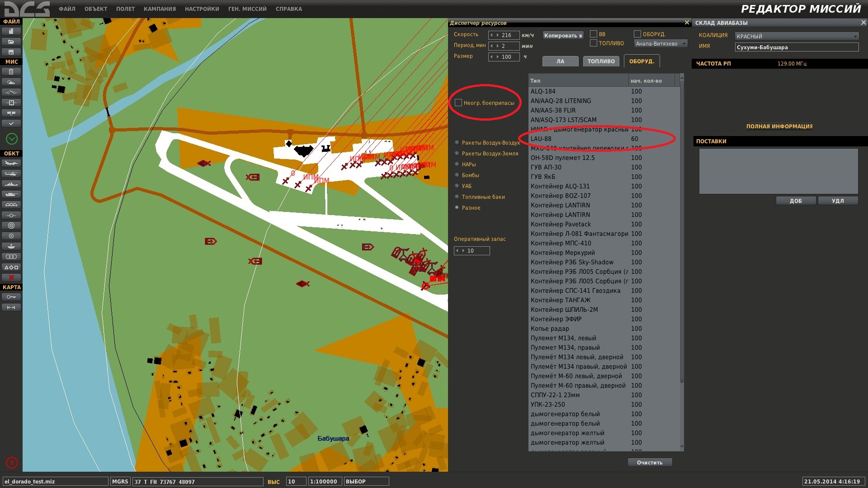Select Топливные баки category radio
The width and height of the screenshot is (868, 488).
[x=457, y=197]
